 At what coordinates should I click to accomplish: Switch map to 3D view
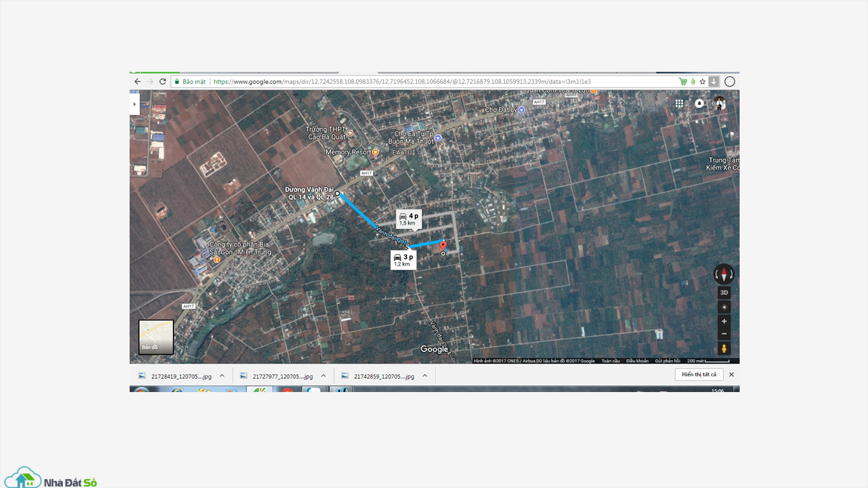click(x=724, y=292)
